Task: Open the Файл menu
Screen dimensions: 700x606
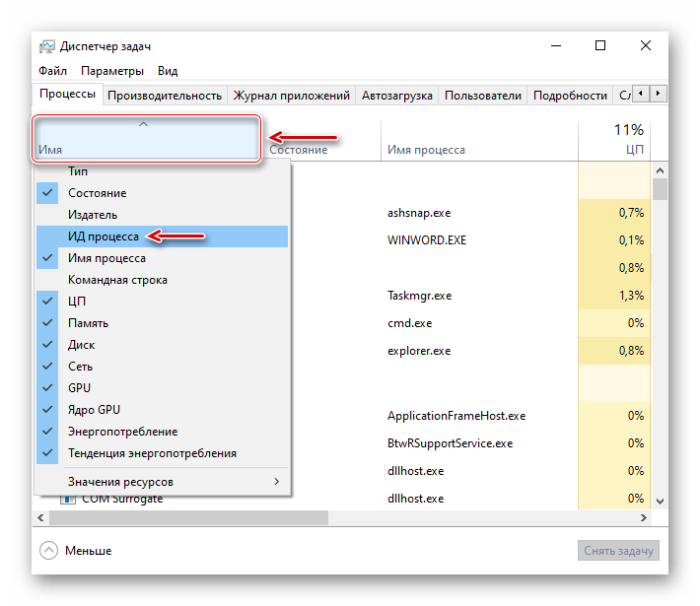Action: [x=53, y=71]
